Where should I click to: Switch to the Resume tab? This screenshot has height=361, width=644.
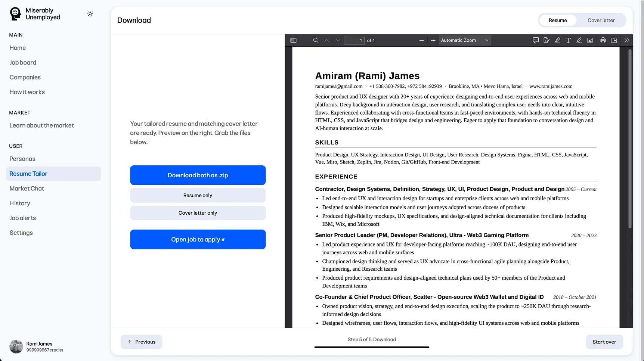[558, 20]
